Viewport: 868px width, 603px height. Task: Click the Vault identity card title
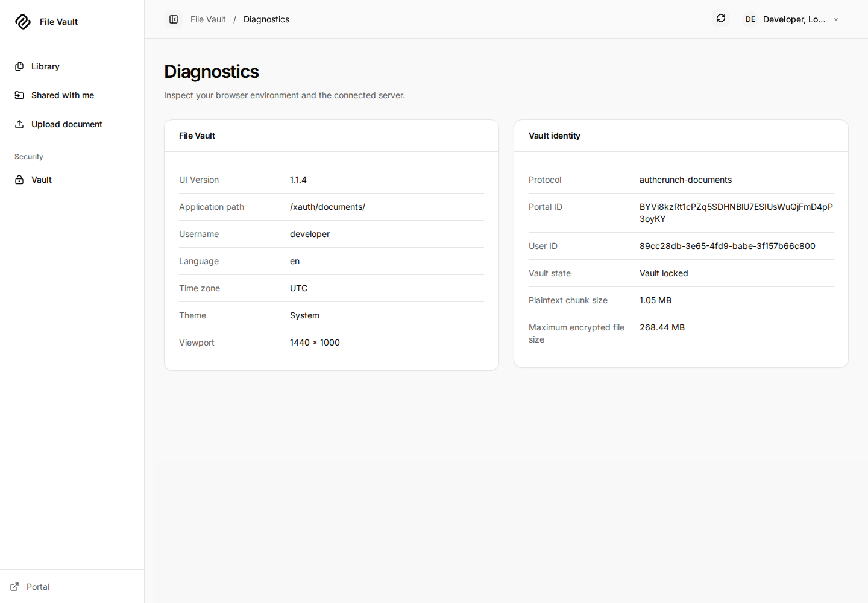pos(555,136)
